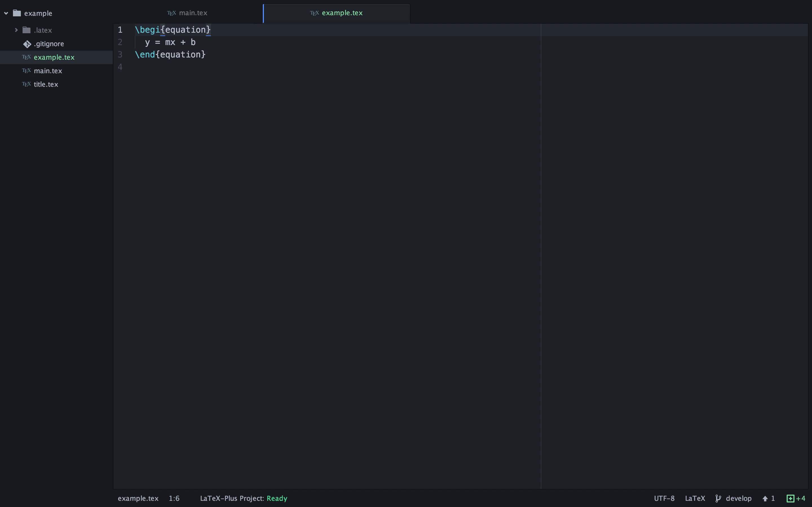Open main.tex in the tree view
Viewport: 812px width, 507px height.
click(48, 71)
